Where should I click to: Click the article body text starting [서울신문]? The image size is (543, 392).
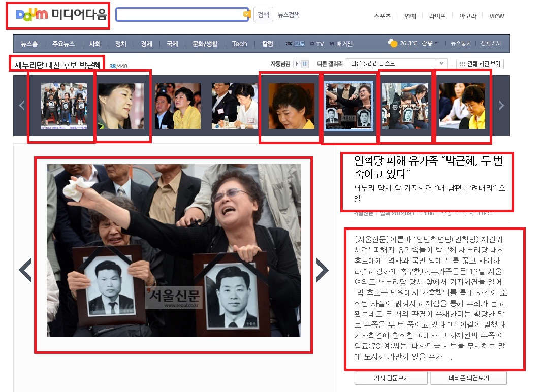[x=430, y=298]
